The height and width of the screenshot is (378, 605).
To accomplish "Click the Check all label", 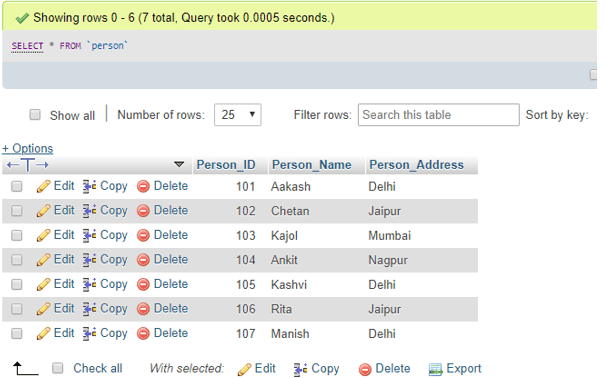I will (98, 368).
